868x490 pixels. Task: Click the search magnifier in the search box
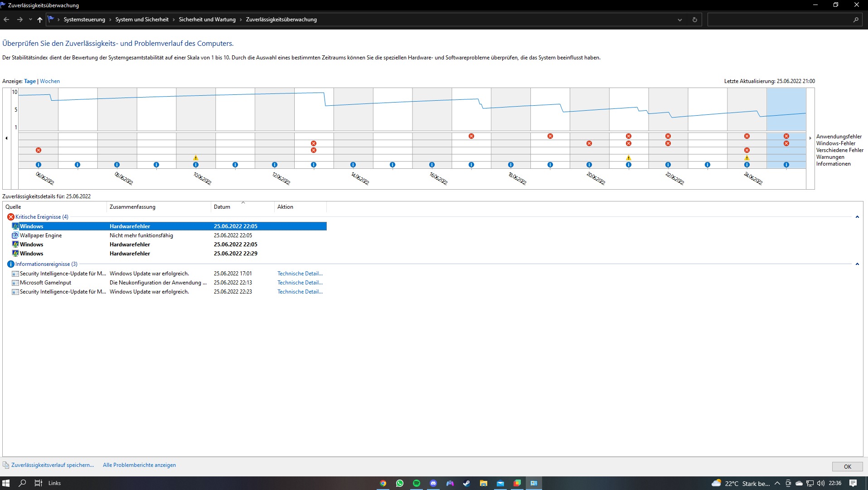point(856,20)
